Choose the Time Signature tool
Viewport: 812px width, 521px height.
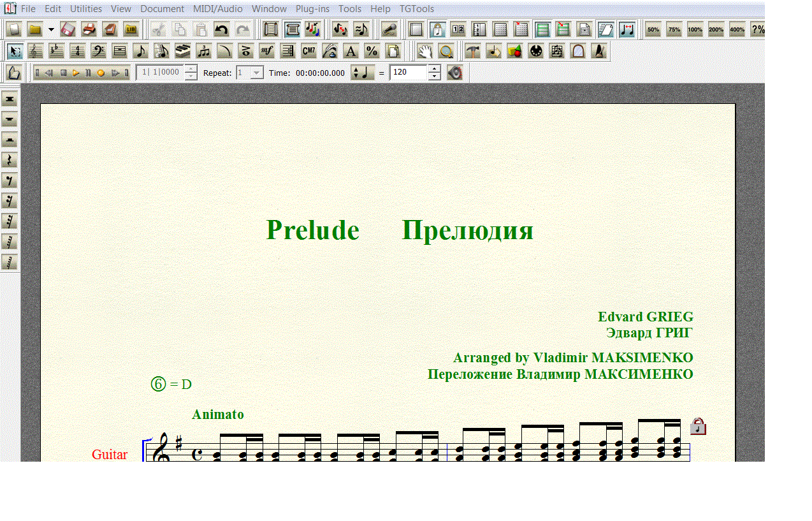(x=78, y=51)
